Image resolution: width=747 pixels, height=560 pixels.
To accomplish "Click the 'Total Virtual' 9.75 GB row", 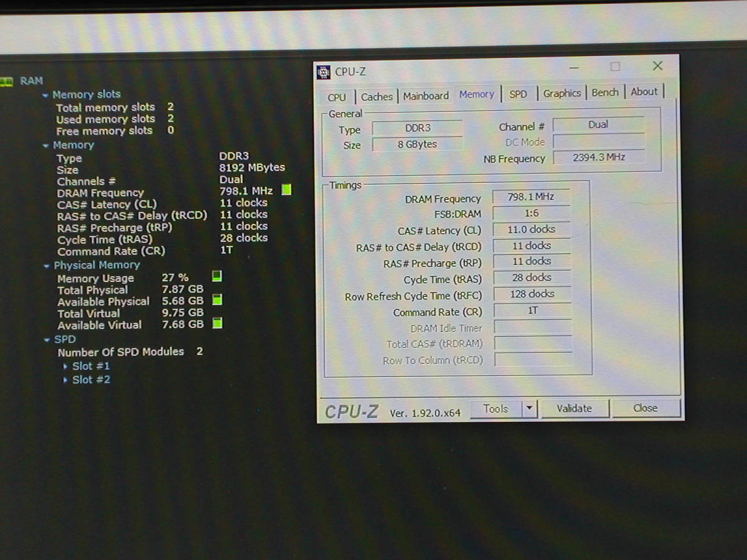I will tap(131, 314).
